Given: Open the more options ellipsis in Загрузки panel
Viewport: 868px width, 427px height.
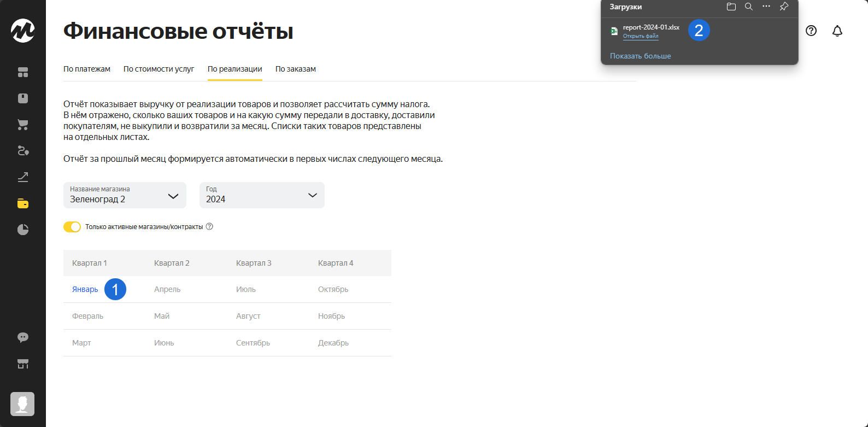Looking at the screenshot, I should coord(766,7).
